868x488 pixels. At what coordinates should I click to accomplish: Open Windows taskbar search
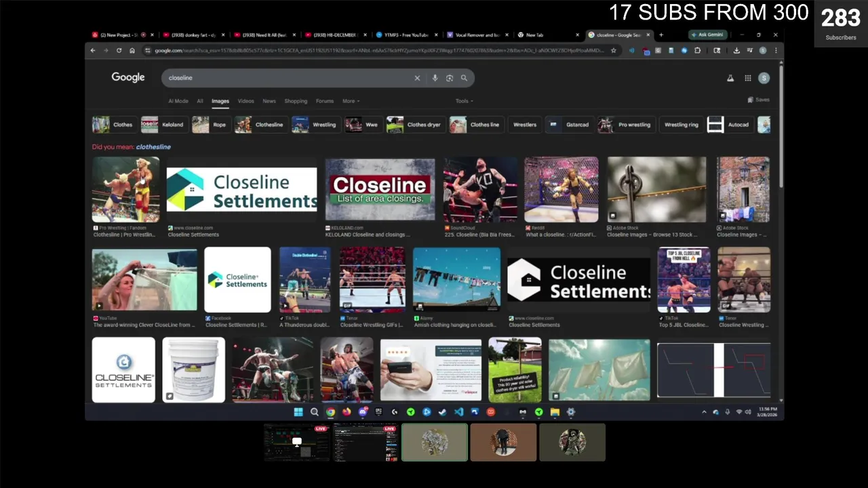tap(314, 411)
